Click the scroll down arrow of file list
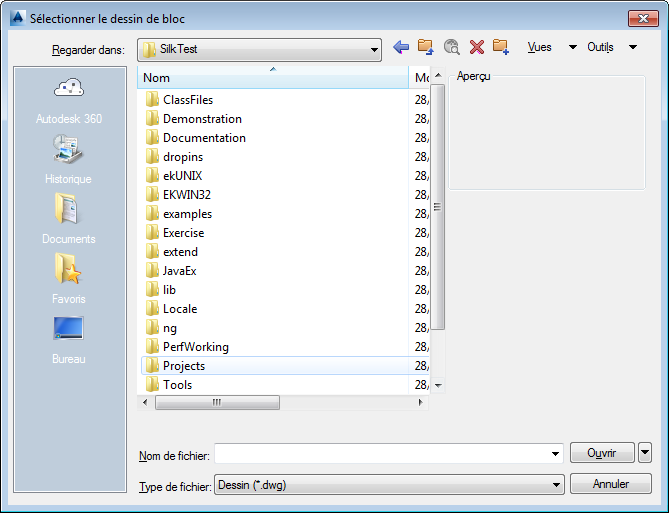 tap(438, 385)
